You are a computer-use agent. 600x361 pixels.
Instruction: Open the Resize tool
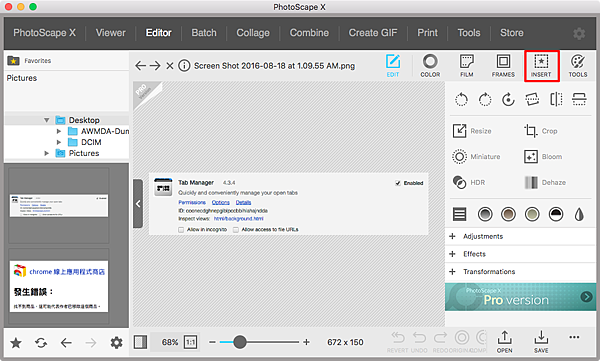click(472, 131)
